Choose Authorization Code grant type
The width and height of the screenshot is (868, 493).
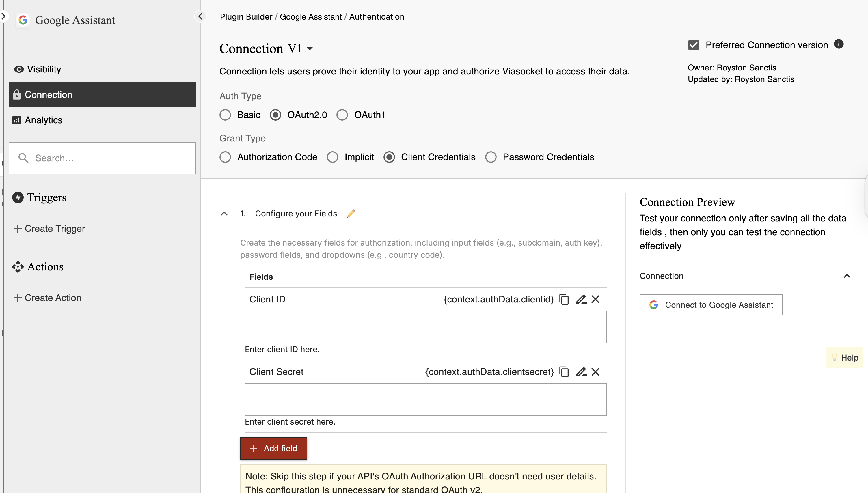[x=225, y=157]
